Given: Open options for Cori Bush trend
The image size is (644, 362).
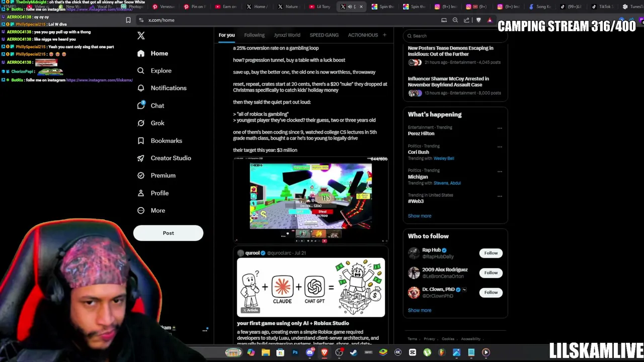Looking at the screenshot, I should [500, 147].
